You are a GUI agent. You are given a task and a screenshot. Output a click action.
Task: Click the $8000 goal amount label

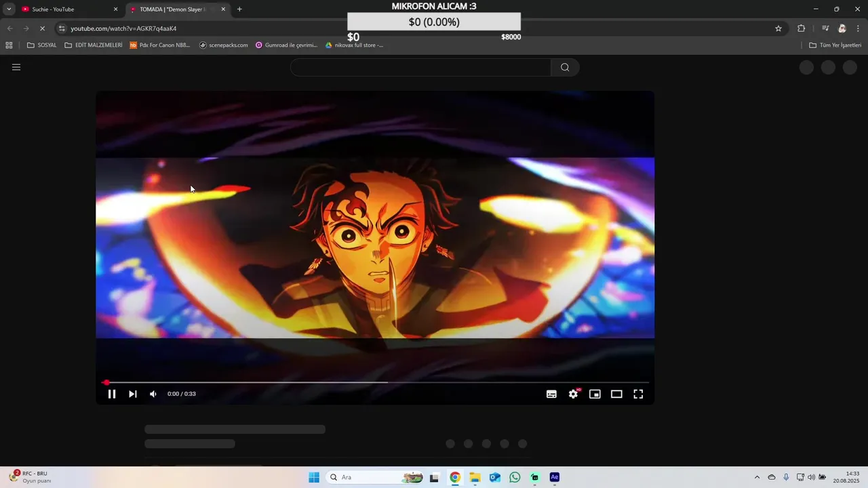point(511,37)
